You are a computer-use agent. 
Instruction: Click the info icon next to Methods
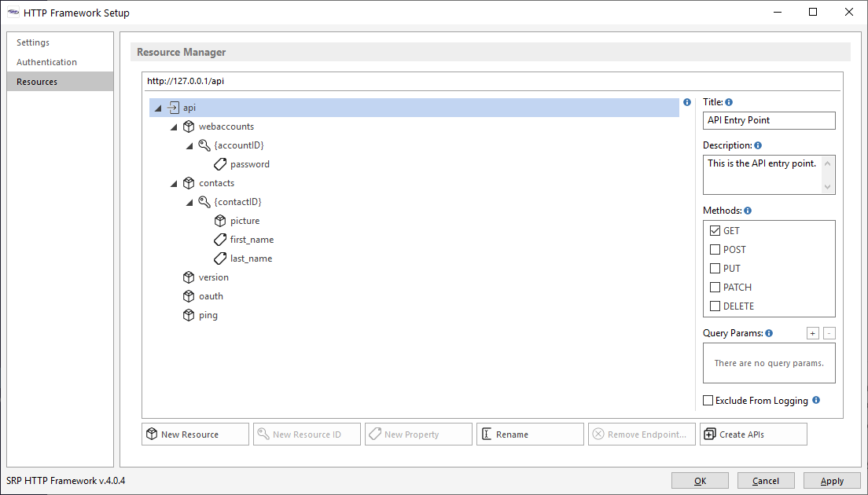[748, 211]
